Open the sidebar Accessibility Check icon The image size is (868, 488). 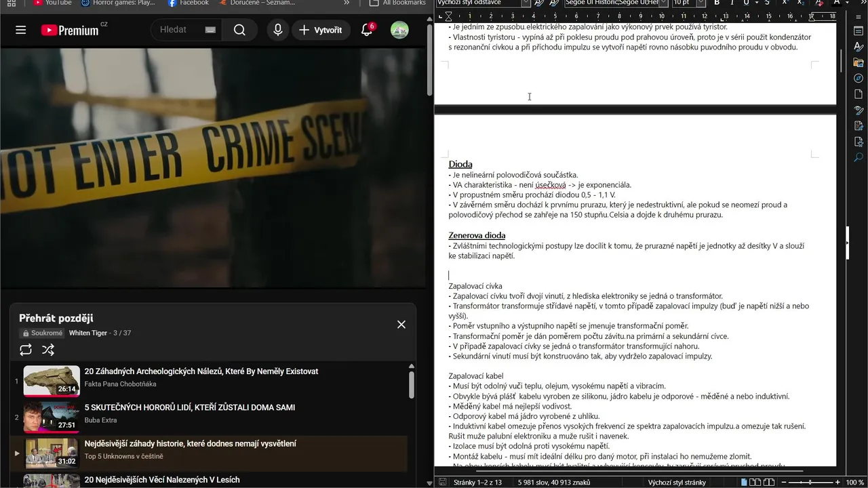click(859, 142)
